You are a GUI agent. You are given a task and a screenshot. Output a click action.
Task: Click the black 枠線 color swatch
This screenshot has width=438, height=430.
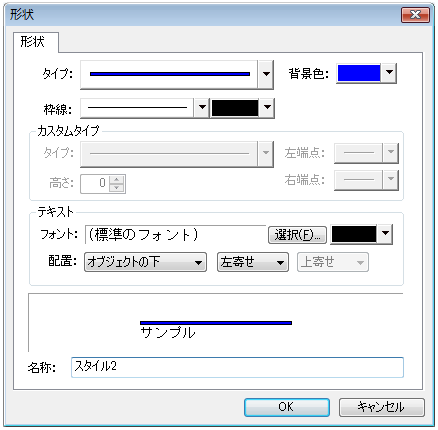coord(235,108)
